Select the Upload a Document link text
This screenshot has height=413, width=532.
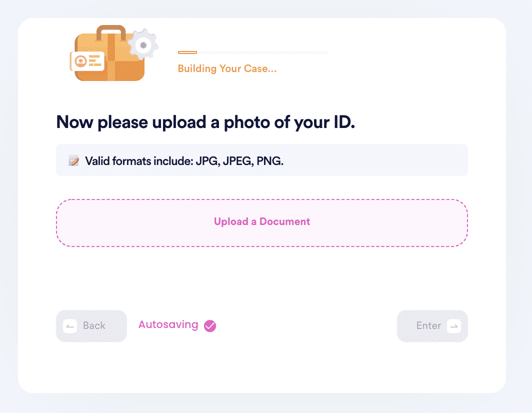click(261, 221)
